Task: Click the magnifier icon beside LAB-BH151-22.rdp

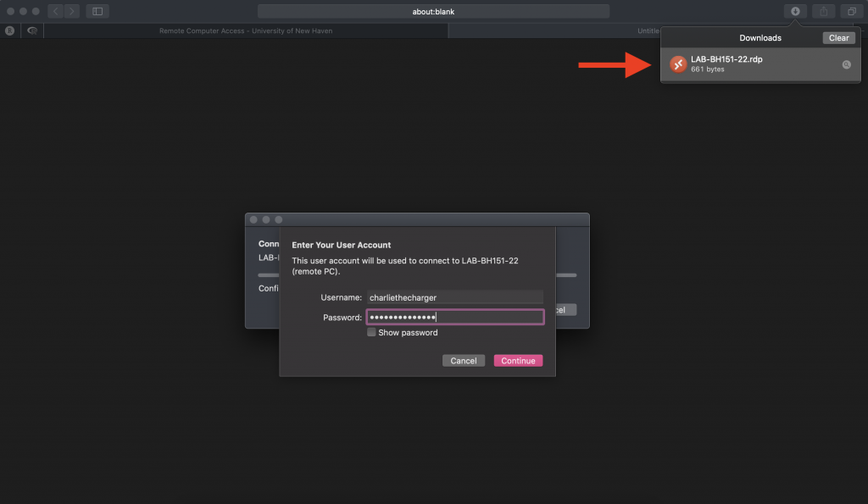Action: [x=846, y=64]
